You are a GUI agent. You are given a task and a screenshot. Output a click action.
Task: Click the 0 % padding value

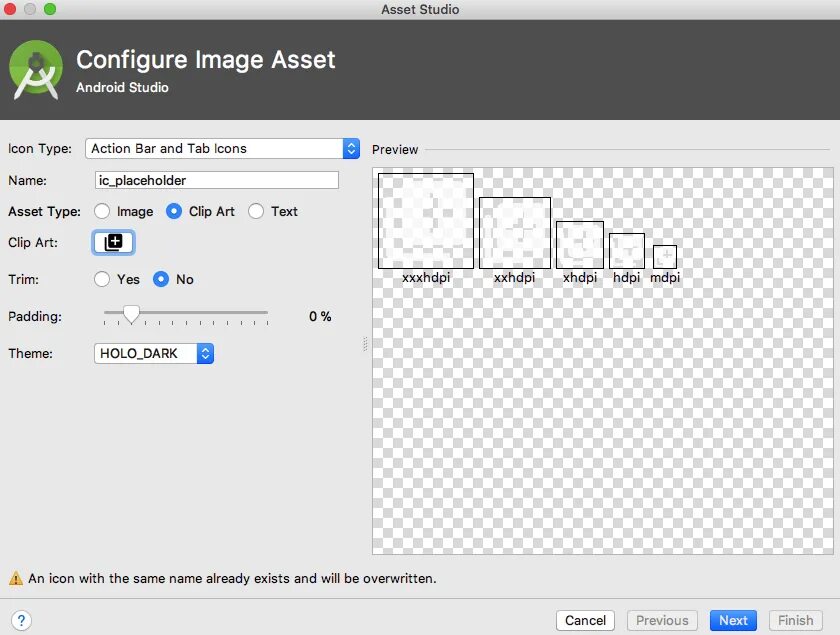pos(320,316)
